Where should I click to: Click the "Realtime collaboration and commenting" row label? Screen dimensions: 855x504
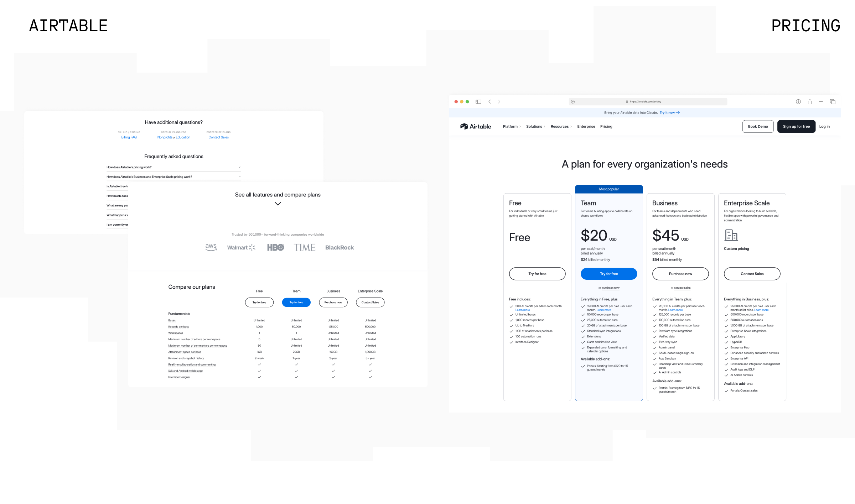click(x=192, y=364)
